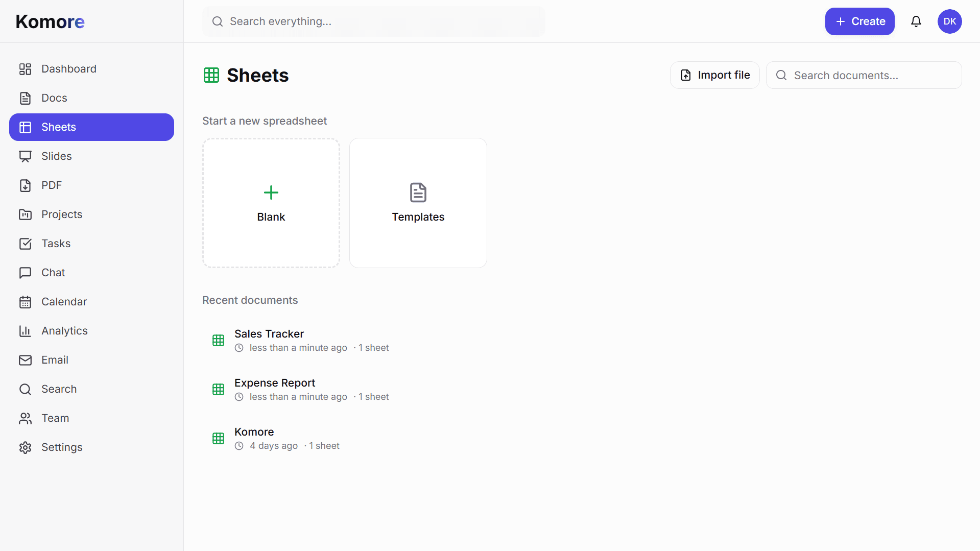
Task: Open the Expense Report document
Action: (x=274, y=382)
